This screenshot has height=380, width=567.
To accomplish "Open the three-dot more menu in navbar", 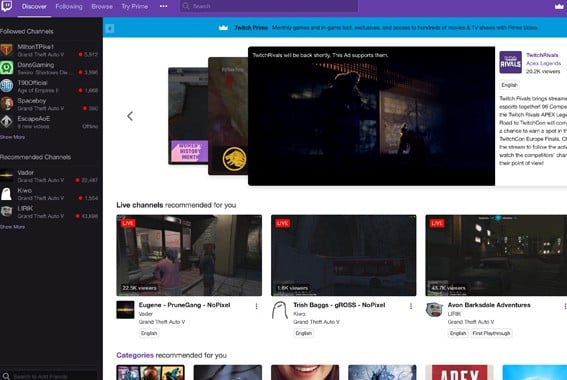I will [163, 6].
